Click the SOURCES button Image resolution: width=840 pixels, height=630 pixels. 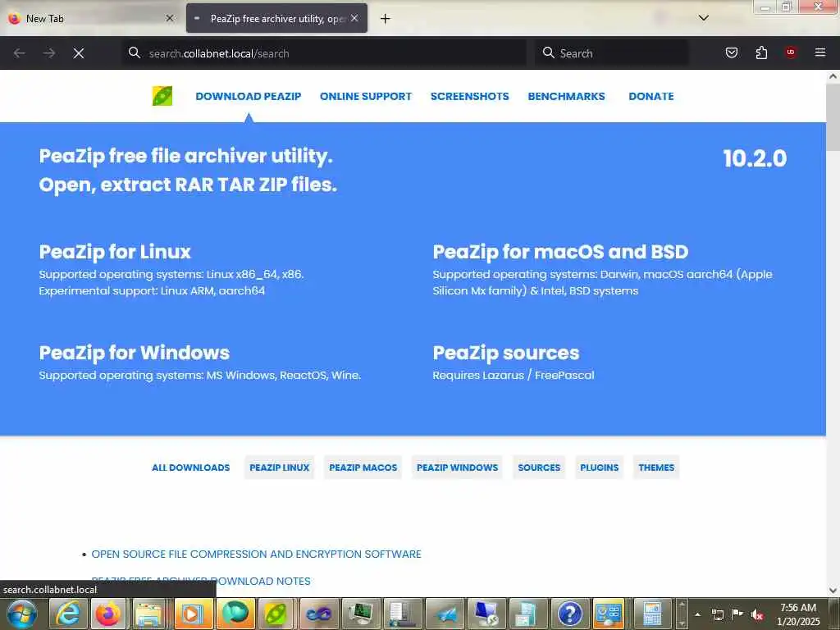coord(539,467)
